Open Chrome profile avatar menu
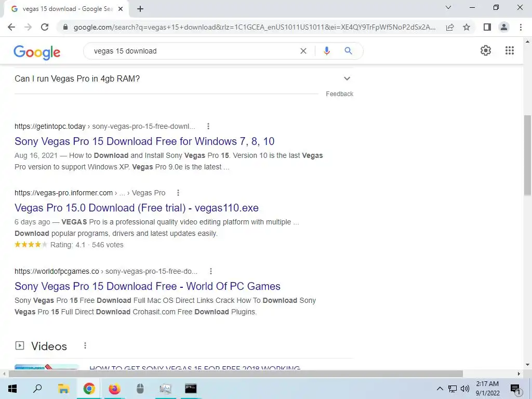Screen dimensions: 532x399 504,27
